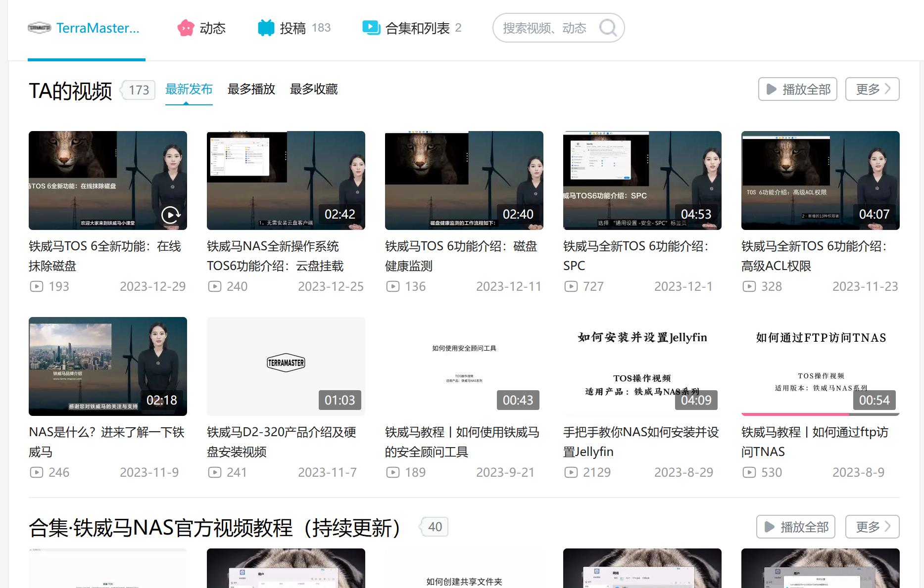Click play count icon beside 727

(571, 286)
